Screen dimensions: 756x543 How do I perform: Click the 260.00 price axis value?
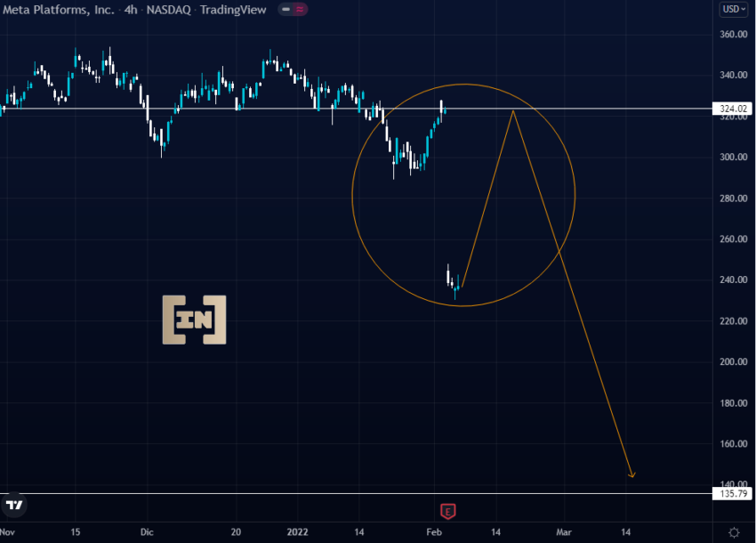(x=734, y=239)
